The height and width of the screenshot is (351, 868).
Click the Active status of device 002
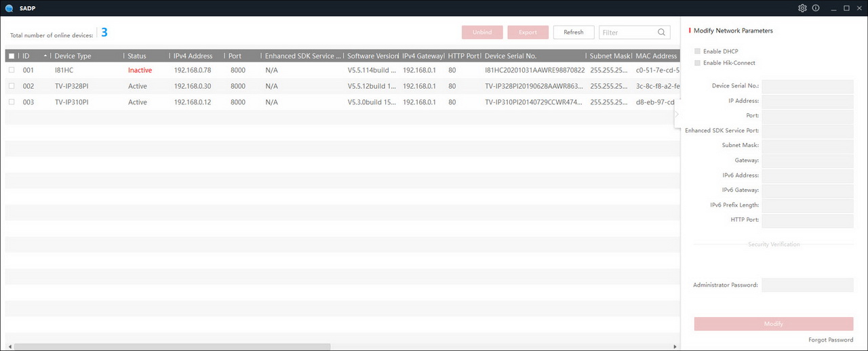tap(137, 86)
